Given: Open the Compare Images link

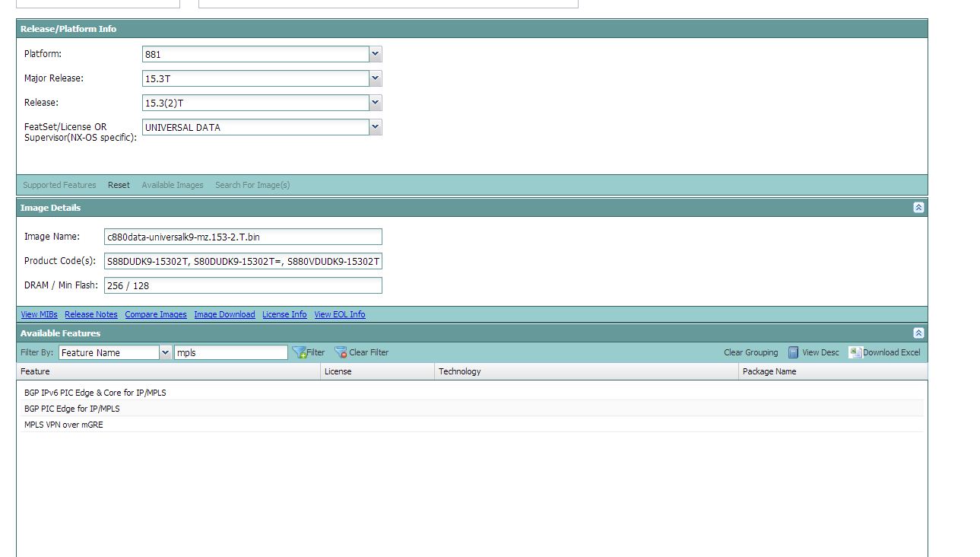Looking at the screenshot, I should (x=156, y=314).
